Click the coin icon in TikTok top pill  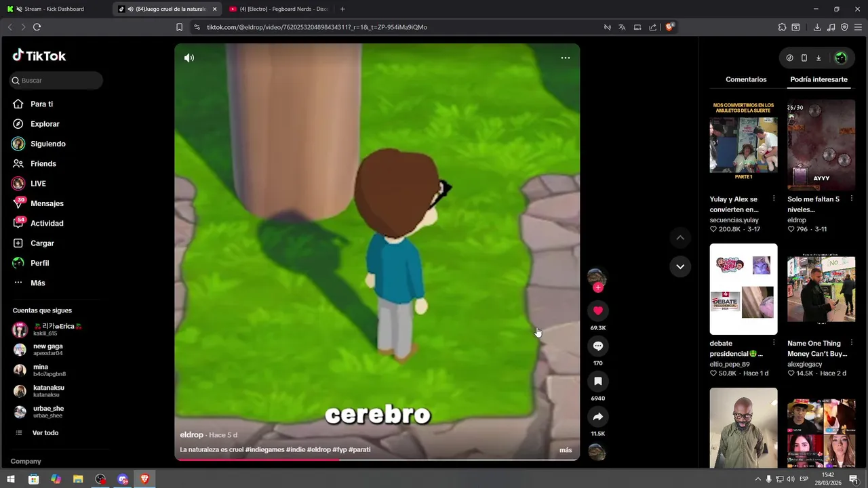[789, 58]
